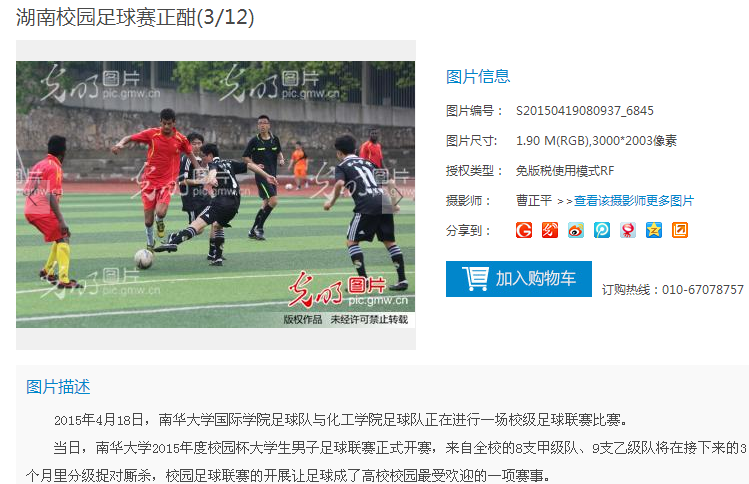The width and height of the screenshot is (749, 484).
Task: Share to Tencent Weibo blue icon
Action: click(602, 230)
